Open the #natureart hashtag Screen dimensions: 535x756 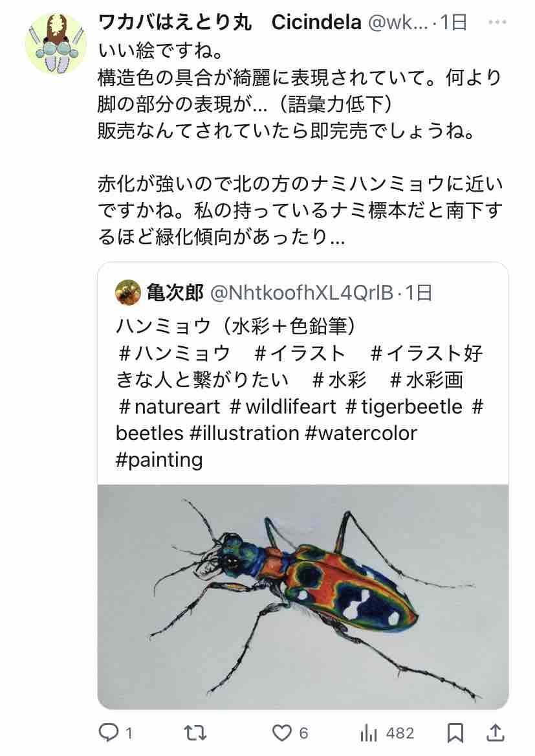tap(169, 406)
